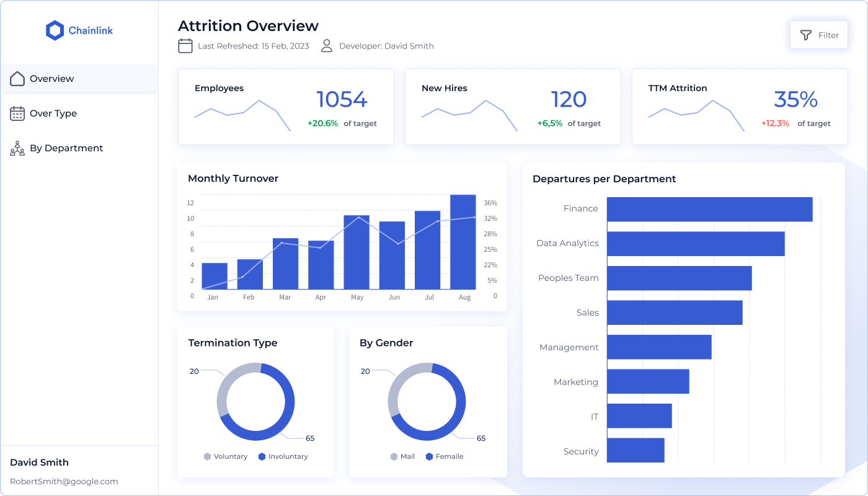868x496 pixels.
Task: Click the +20.6% target figure
Action: coord(323,123)
